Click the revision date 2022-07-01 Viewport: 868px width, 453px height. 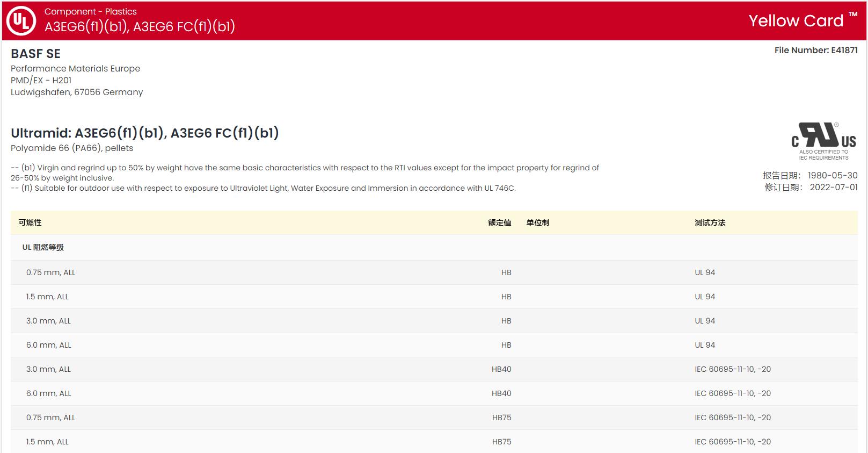(x=834, y=187)
